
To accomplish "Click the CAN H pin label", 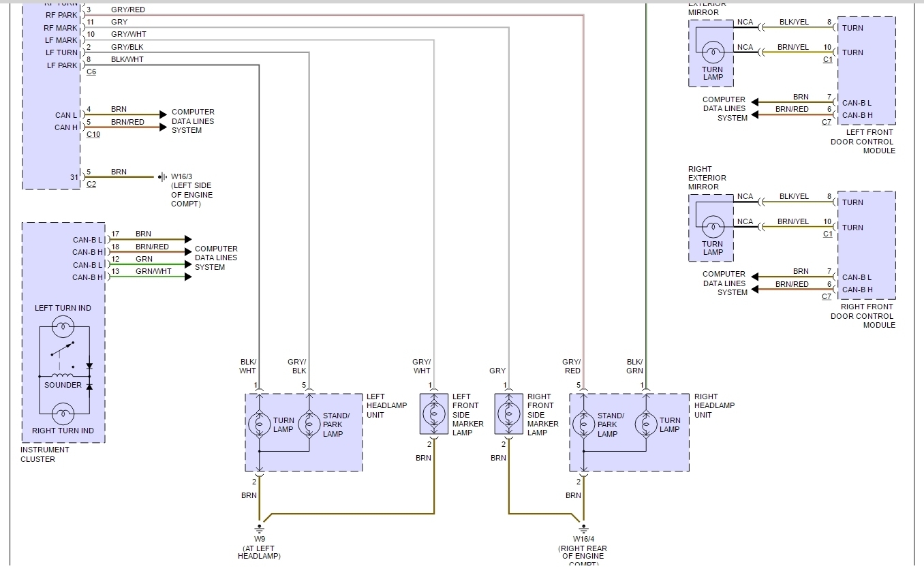I will tap(66, 127).
